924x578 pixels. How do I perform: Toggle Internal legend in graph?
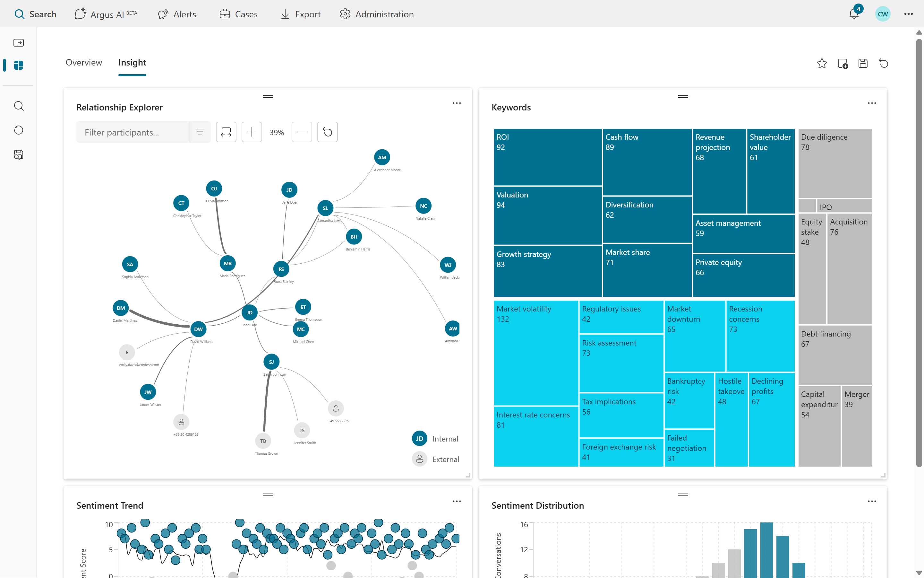(x=435, y=438)
